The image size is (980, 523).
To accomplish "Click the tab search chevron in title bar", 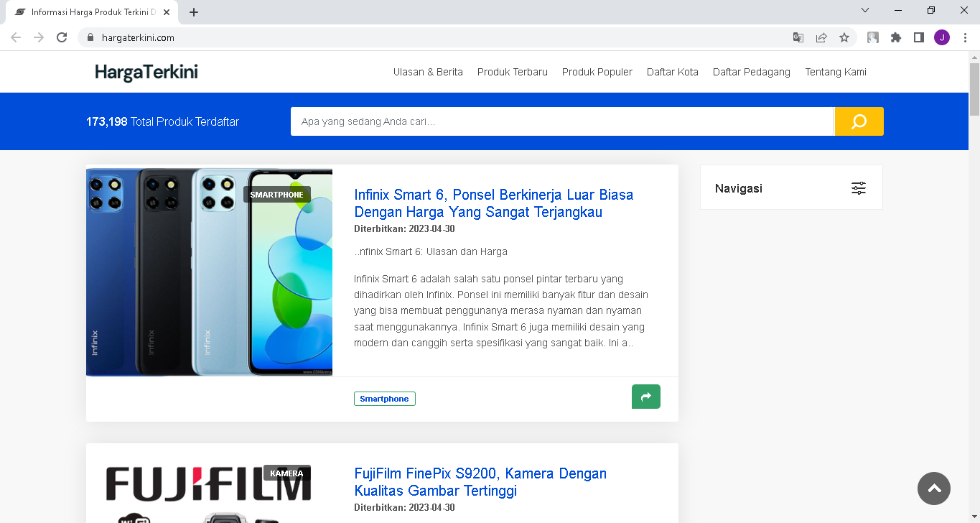I will 865,10.
